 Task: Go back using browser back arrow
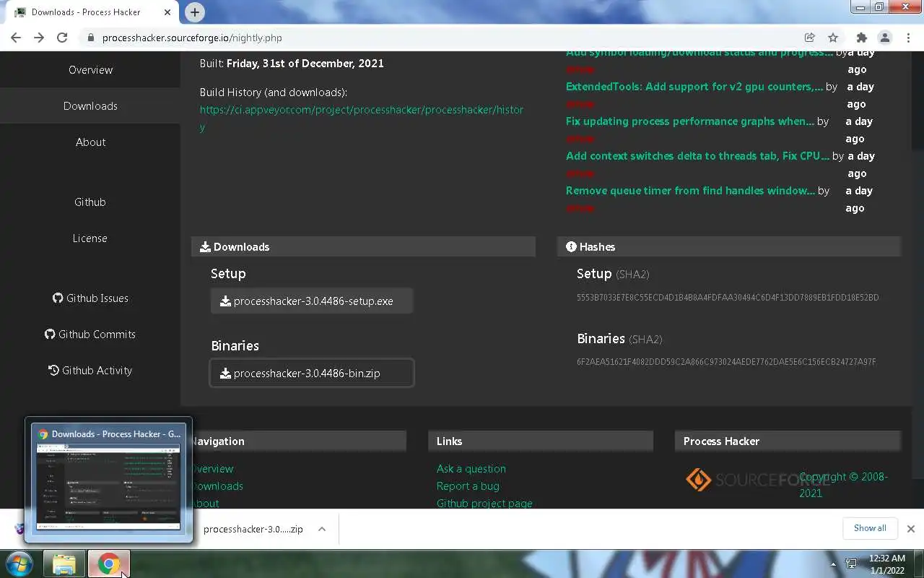(16, 38)
